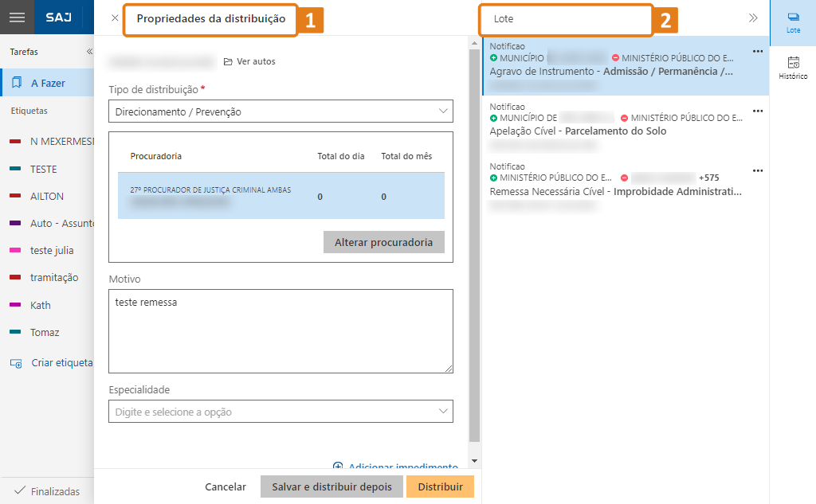Click the Distribuir button
Screen dimensions: 816x504
pyautogui.click(x=440, y=486)
